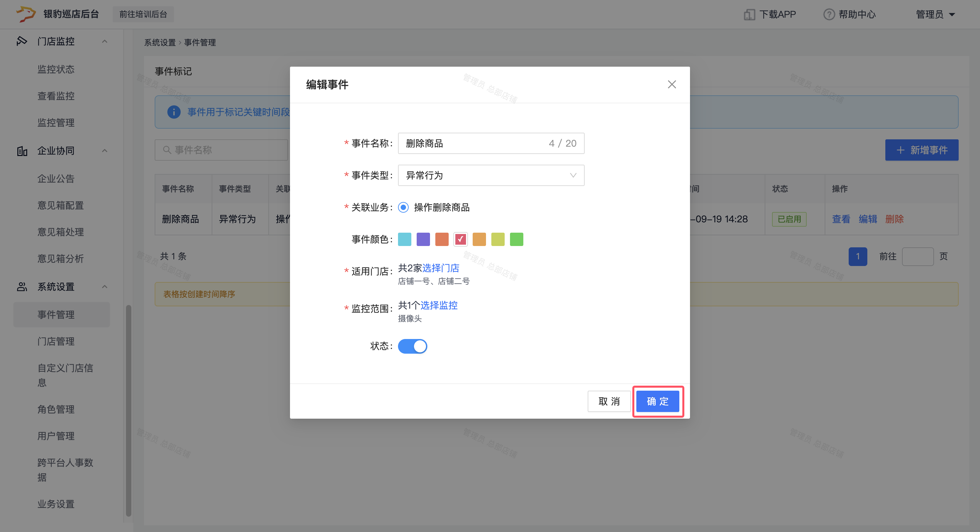This screenshot has width=980, height=532.
Task: Click the 帮助中心 question mark icon
Action: point(829,14)
